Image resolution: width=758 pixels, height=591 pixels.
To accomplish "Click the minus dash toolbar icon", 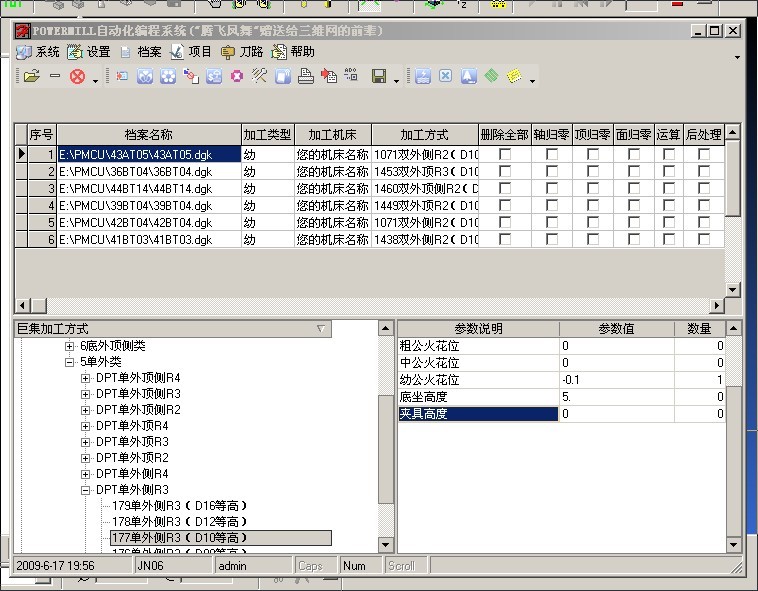I will 55,76.
